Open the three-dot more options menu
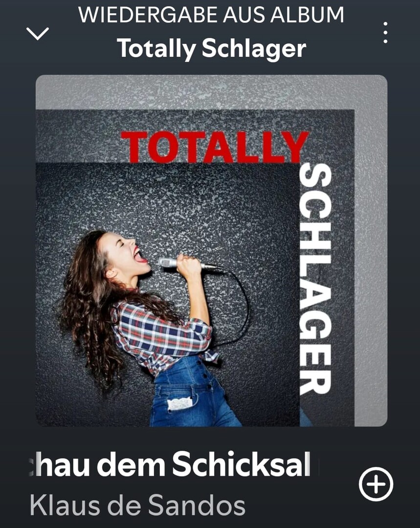Image resolution: width=420 pixels, height=528 pixels. tap(385, 33)
